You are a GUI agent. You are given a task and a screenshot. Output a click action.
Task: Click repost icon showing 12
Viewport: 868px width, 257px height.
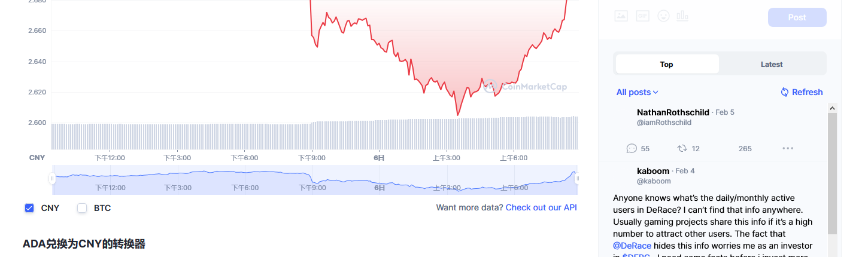[682, 148]
